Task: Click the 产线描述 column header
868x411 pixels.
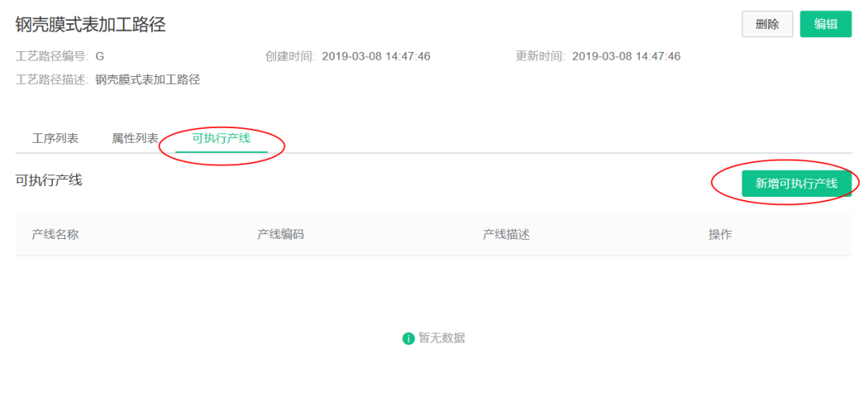Action: [x=507, y=234]
